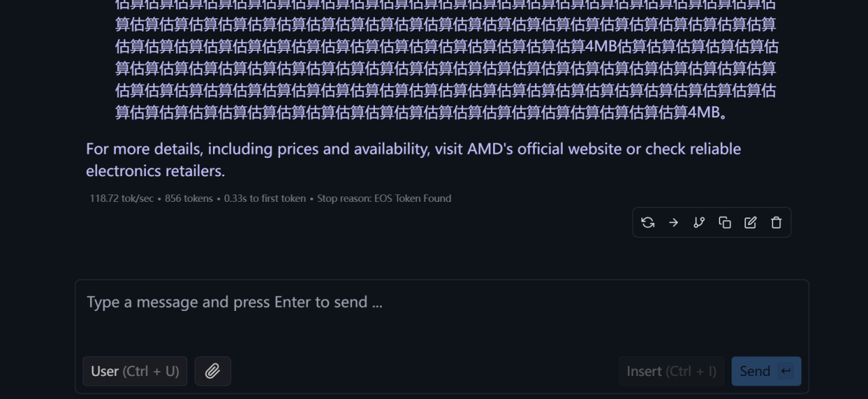Click the continue arrow icon
This screenshot has height=399, width=868.
pyautogui.click(x=673, y=223)
